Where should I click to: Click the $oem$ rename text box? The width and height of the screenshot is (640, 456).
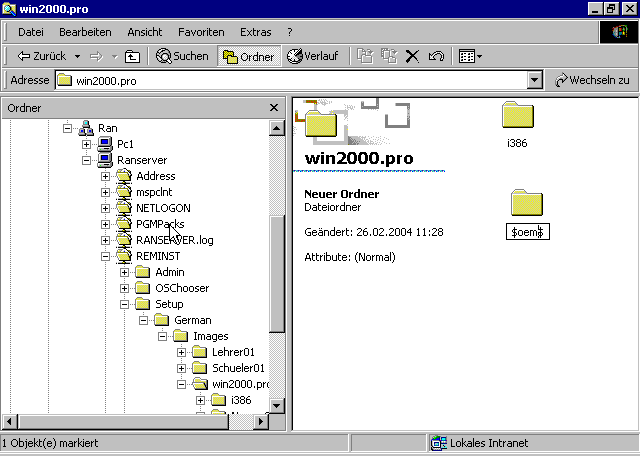pos(528,232)
